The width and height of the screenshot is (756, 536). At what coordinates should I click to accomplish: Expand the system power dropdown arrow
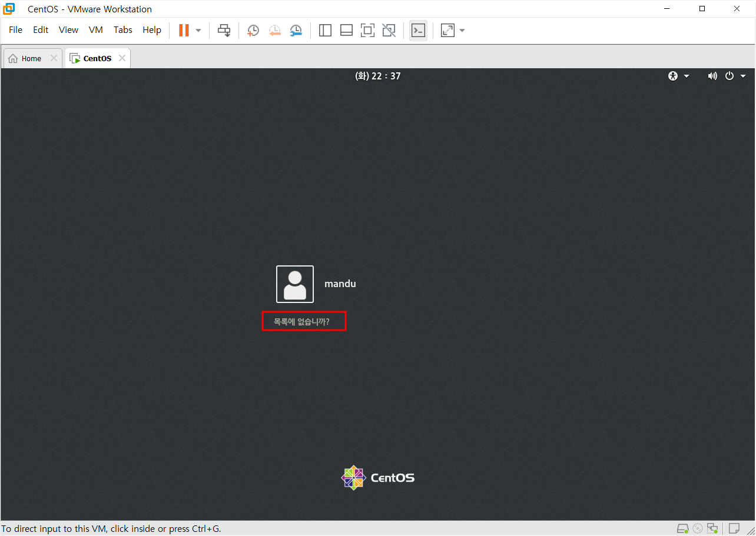(x=743, y=76)
